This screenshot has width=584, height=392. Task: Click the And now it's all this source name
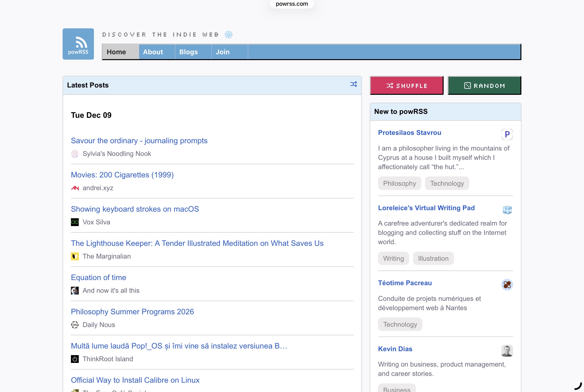pos(111,291)
